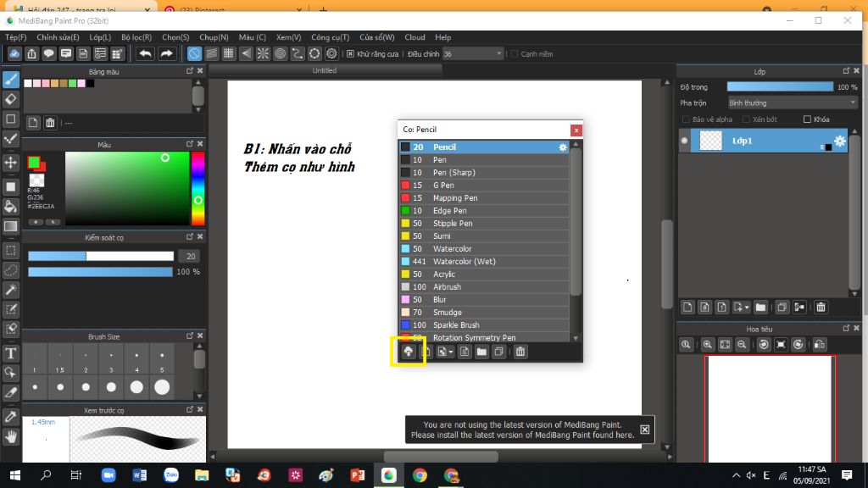The height and width of the screenshot is (488, 868).
Task: Enable the grid snap guide
Action: point(229,53)
